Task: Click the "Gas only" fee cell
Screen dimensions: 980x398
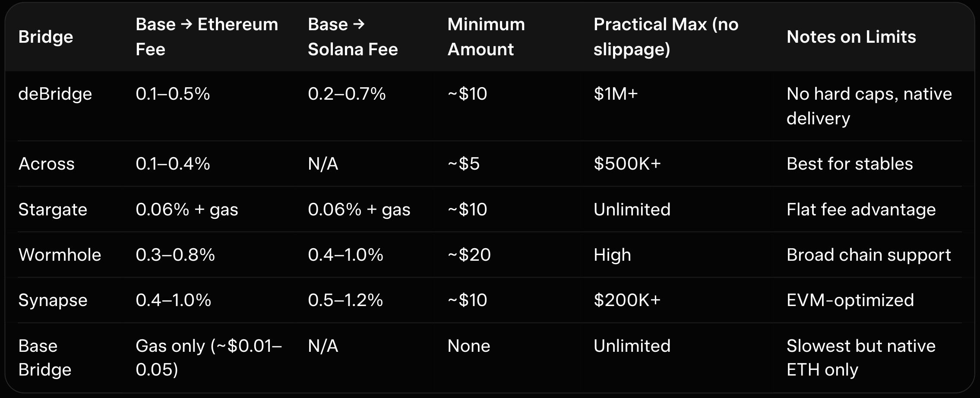Action: point(208,357)
